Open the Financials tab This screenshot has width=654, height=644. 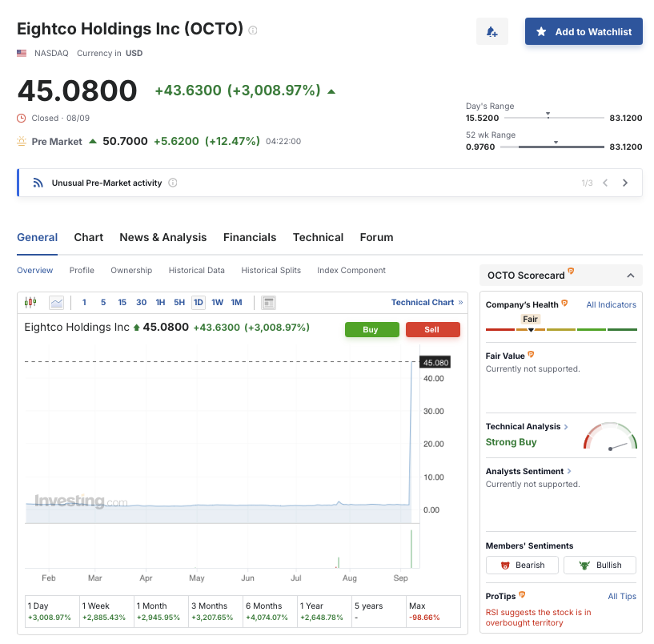pyautogui.click(x=250, y=237)
